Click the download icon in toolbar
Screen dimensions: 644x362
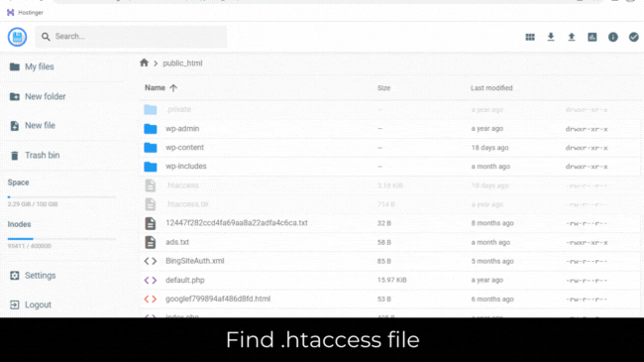pos(551,37)
